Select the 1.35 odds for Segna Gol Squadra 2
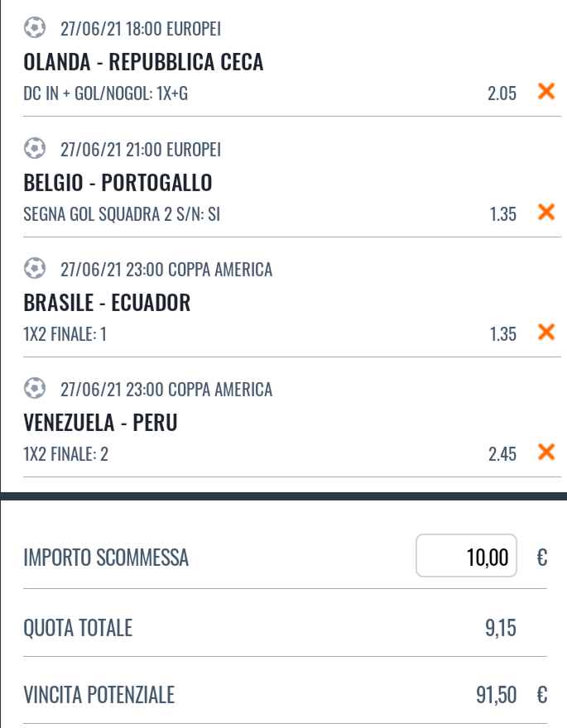 [x=503, y=214]
